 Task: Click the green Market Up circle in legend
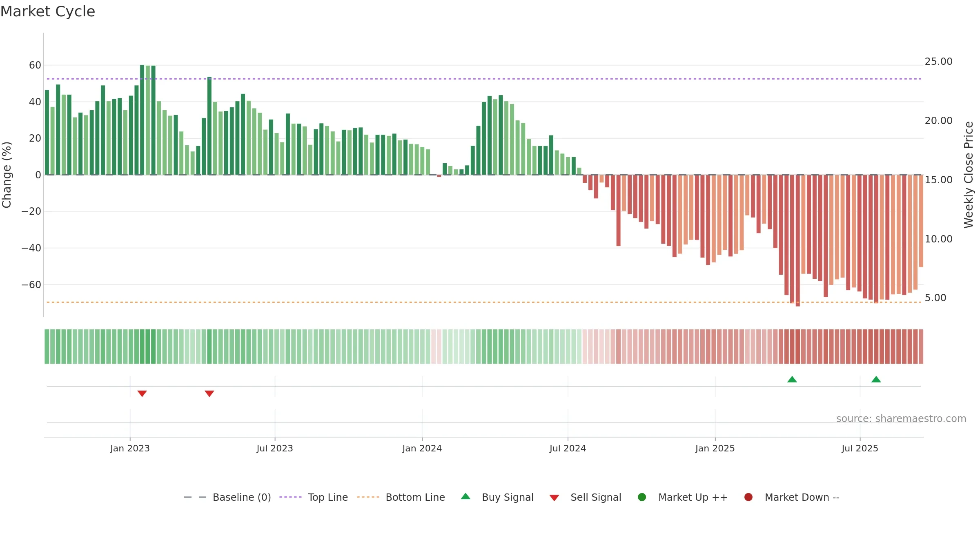642,497
